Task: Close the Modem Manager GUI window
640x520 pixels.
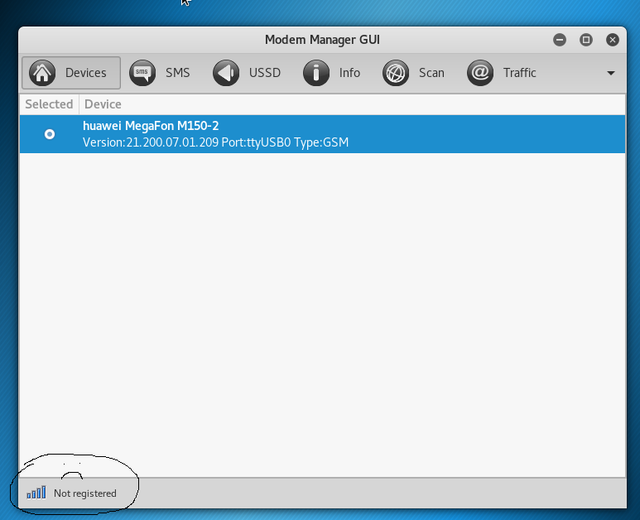Action: (x=612, y=40)
